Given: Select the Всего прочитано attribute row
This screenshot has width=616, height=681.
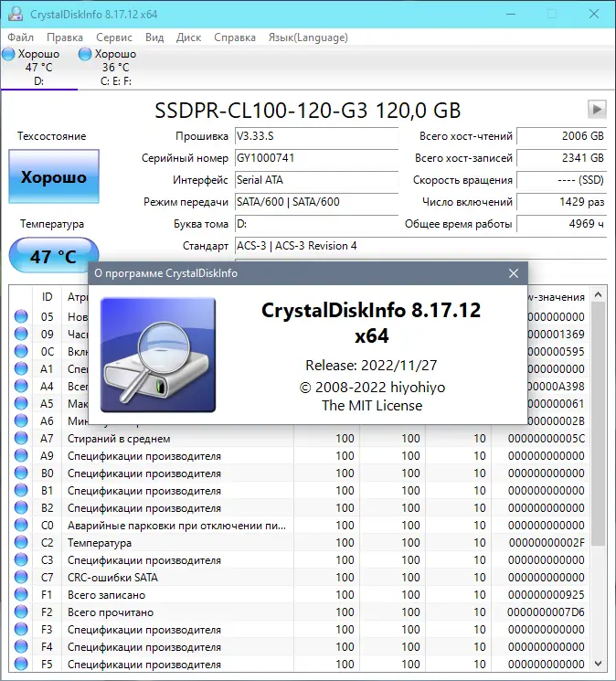Looking at the screenshot, I should pos(299,612).
